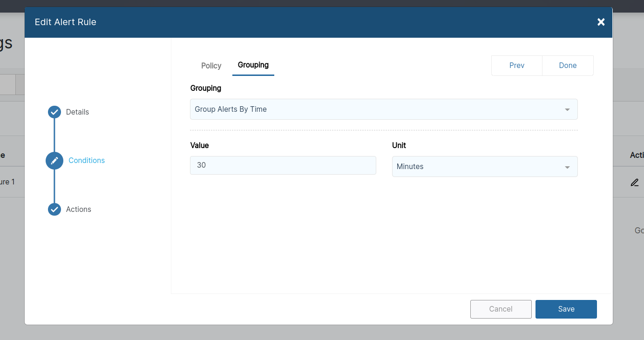The image size is (644, 340).
Task: Switch to the Policy tab
Action: tap(211, 66)
